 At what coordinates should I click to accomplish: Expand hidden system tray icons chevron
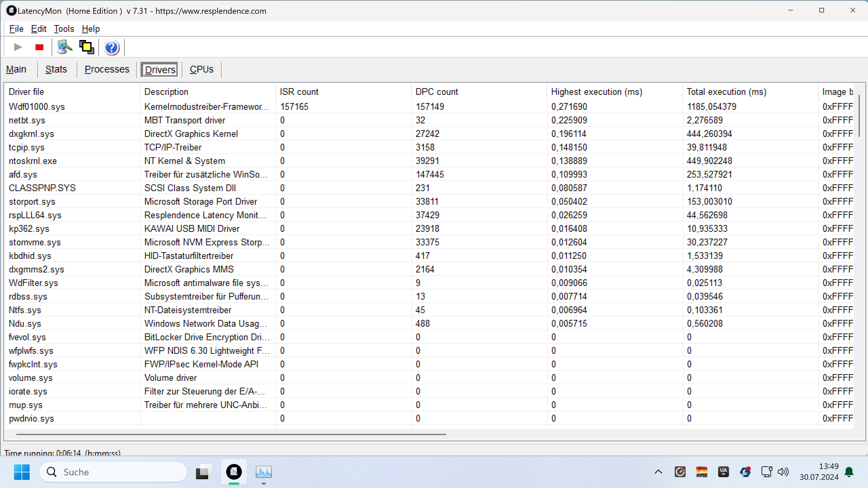coord(658,472)
